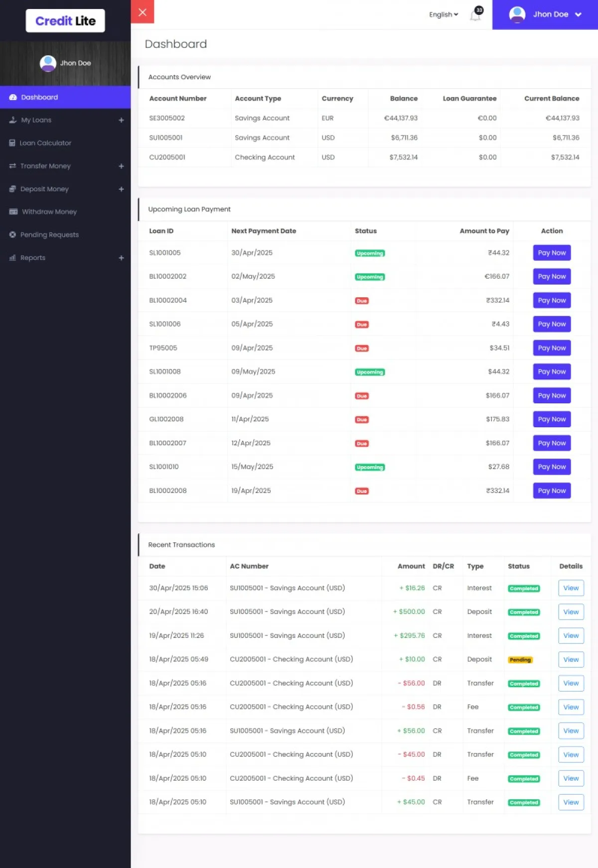The width and height of the screenshot is (598, 868).
Task: View the 19/Apr/2025 11:26 interest transaction
Action: coord(571,636)
